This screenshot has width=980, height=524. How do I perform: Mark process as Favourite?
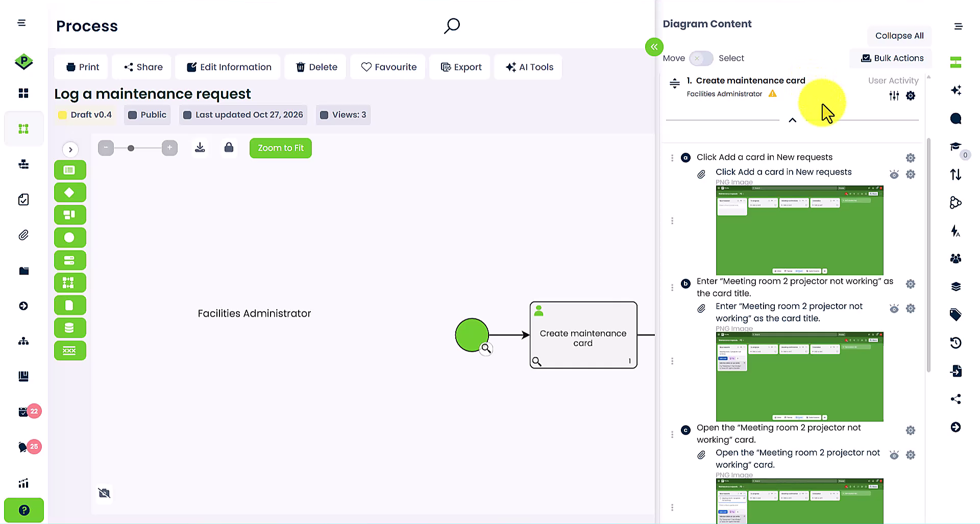coord(388,67)
